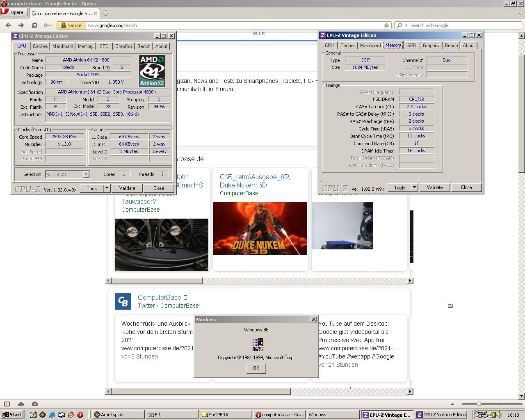Viewport: 525px width, 420px height.
Task: Adjust the Opera zoom slider
Action: [x=479, y=404]
